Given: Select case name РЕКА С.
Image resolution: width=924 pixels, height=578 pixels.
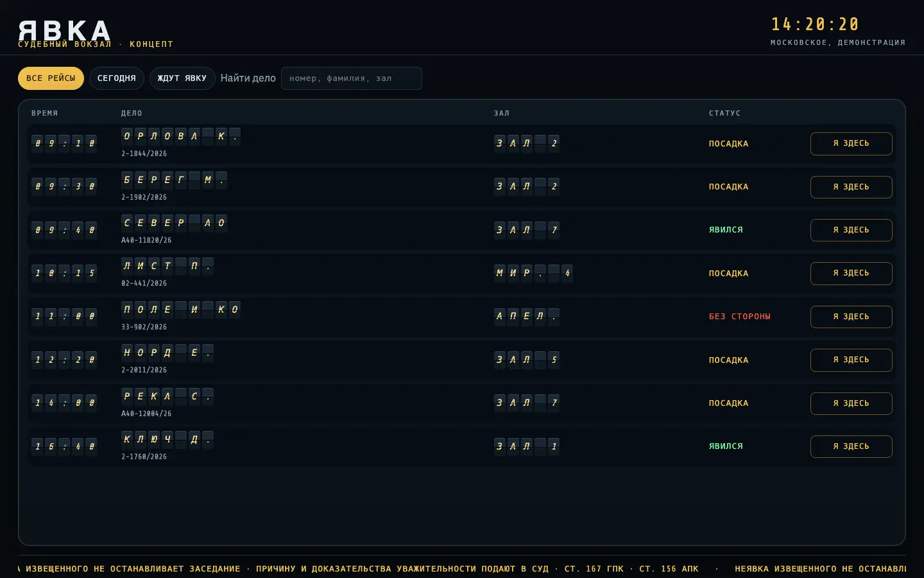Looking at the screenshot, I should click(x=167, y=396).
